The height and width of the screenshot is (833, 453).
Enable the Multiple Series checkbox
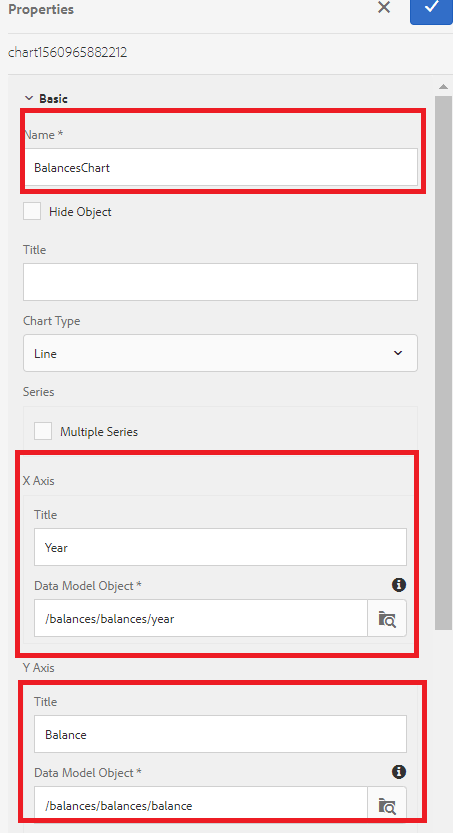[43, 431]
